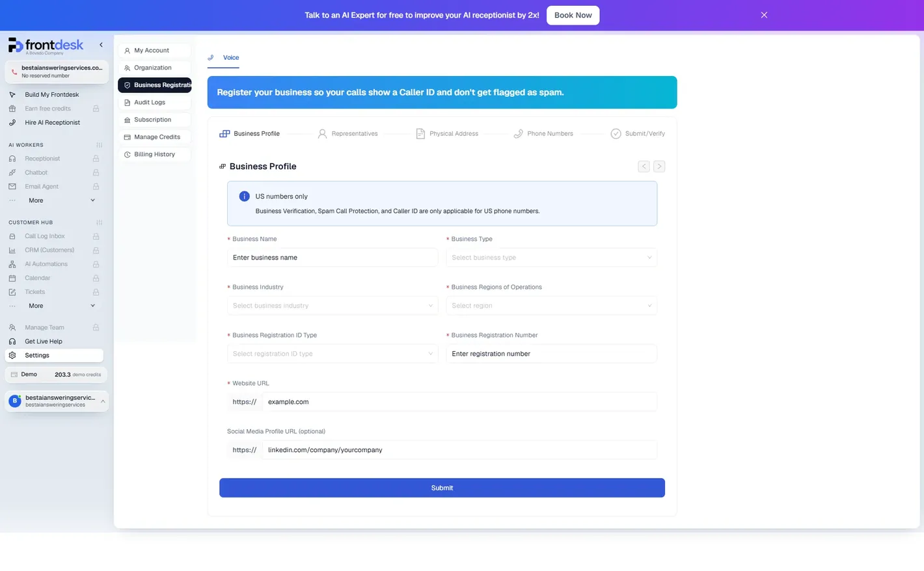Open Subscription settings
Viewport: 924px width, 571px height.
[x=154, y=120]
